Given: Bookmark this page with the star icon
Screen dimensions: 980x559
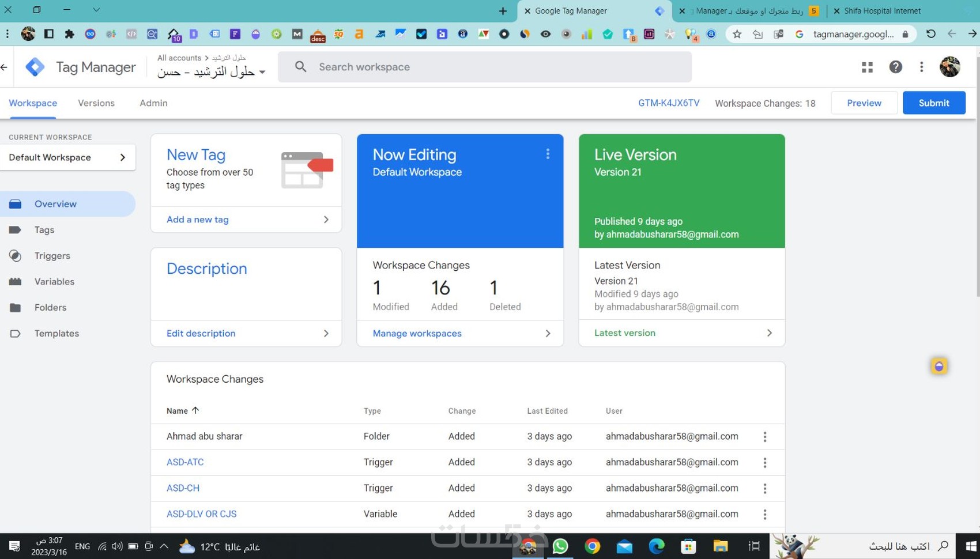Looking at the screenshot, I should (737, 34).
